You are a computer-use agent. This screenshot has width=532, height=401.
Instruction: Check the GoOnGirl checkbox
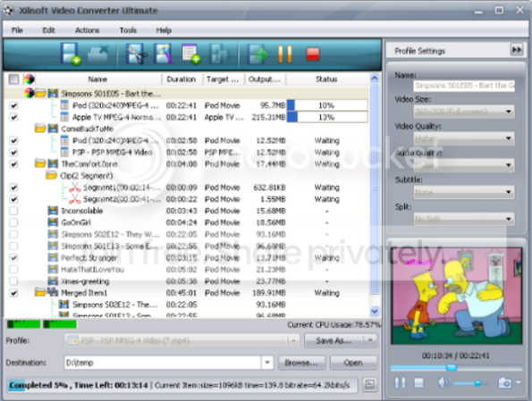[13, 222]
